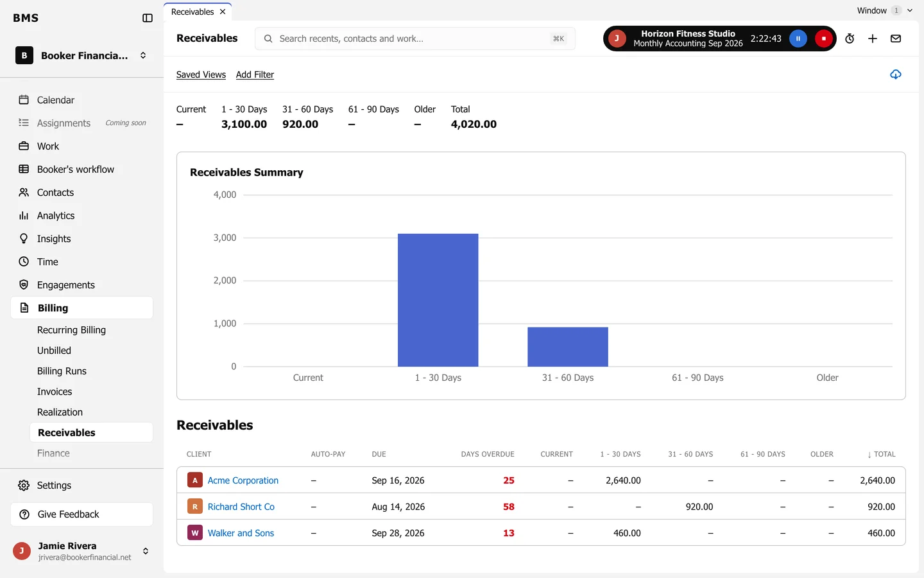The height and width of the screenshot is (578, 924).
Task: Open the timers stopwatch icon
Action: pos(850,39)
